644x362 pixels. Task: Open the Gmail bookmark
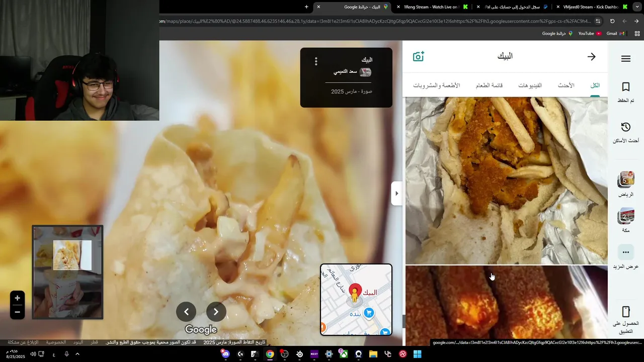tap(615, 34)
